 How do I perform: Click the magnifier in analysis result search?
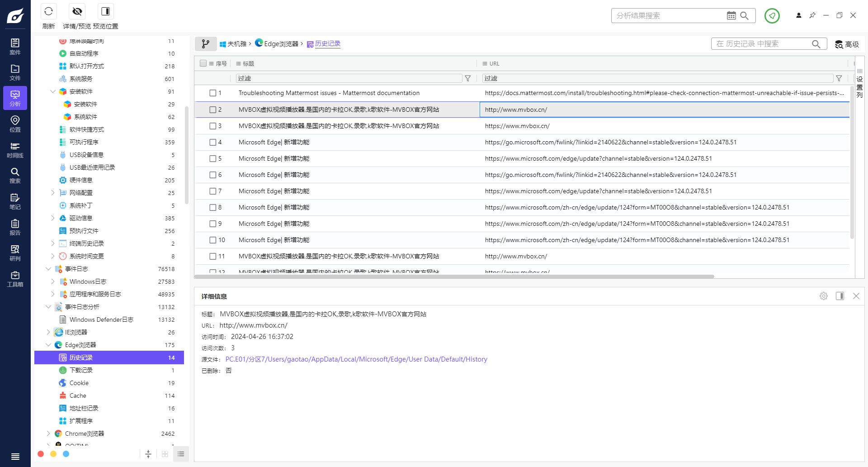[744, 15]
